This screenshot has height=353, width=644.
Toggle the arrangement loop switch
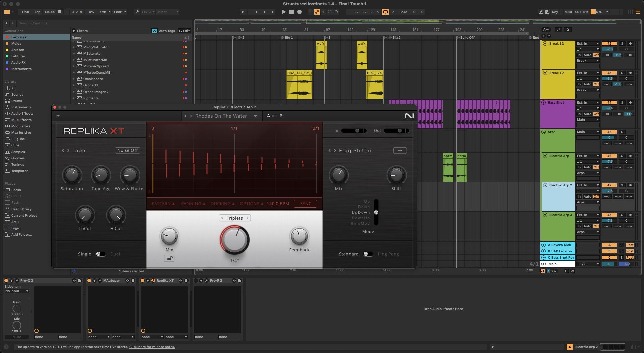pos(386,12)
